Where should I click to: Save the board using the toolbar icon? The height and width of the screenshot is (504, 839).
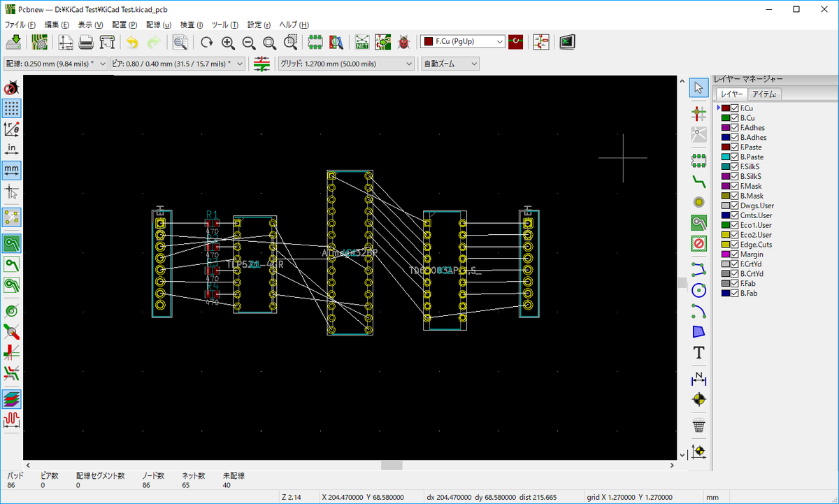(13, 42)
